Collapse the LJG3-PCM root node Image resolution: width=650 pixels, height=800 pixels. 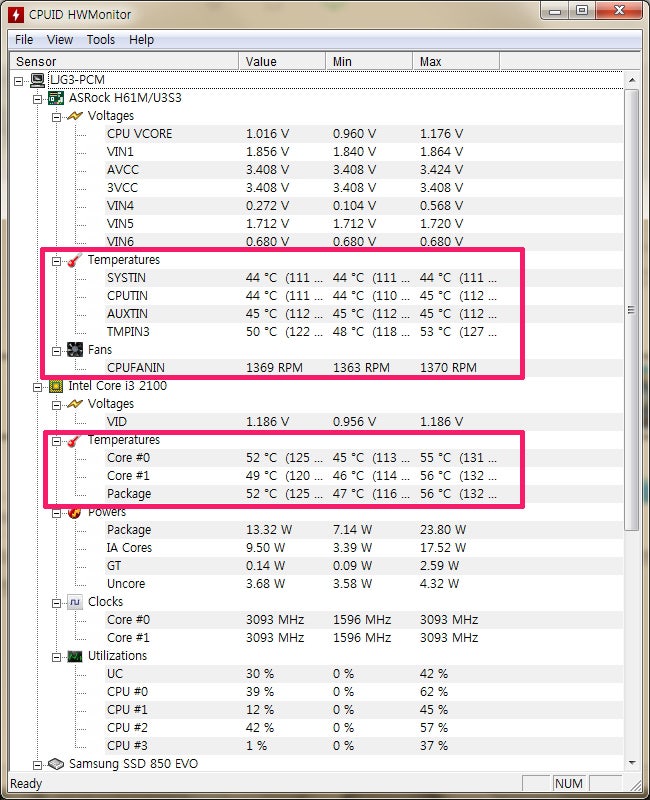coord(19,81)
